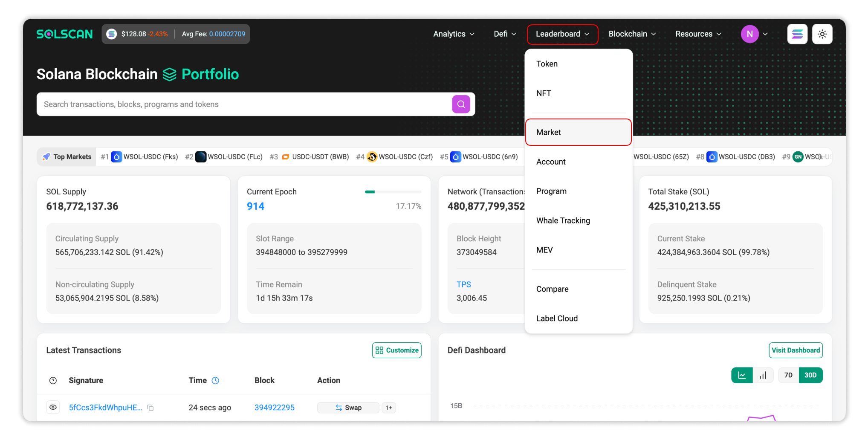Click the copy icon next to transaction signature

point(150,408)
